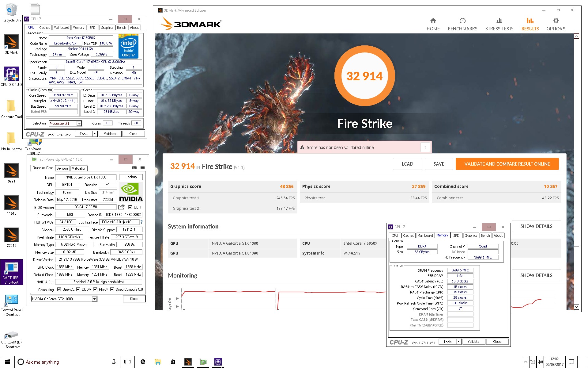This screenshot has width=588, height=368.
Task: Open the GPU-Z hamburger menu
Action: point(143,167)
